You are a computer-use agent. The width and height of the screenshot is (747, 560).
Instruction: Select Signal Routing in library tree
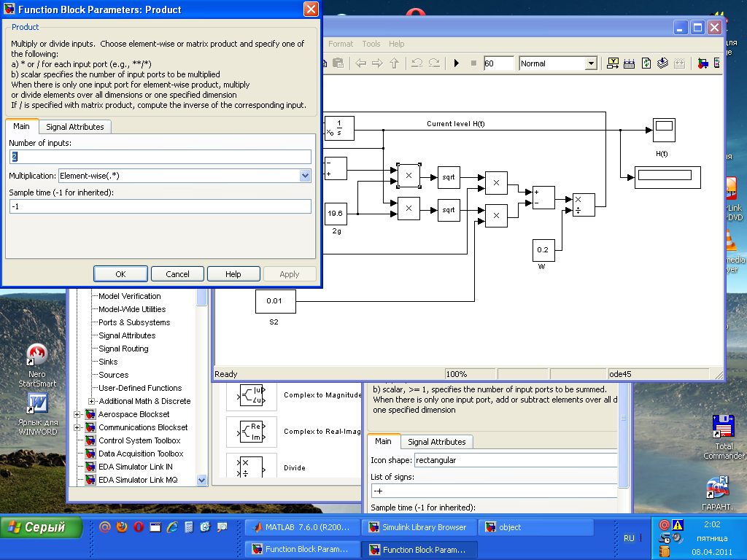point(123,349)
